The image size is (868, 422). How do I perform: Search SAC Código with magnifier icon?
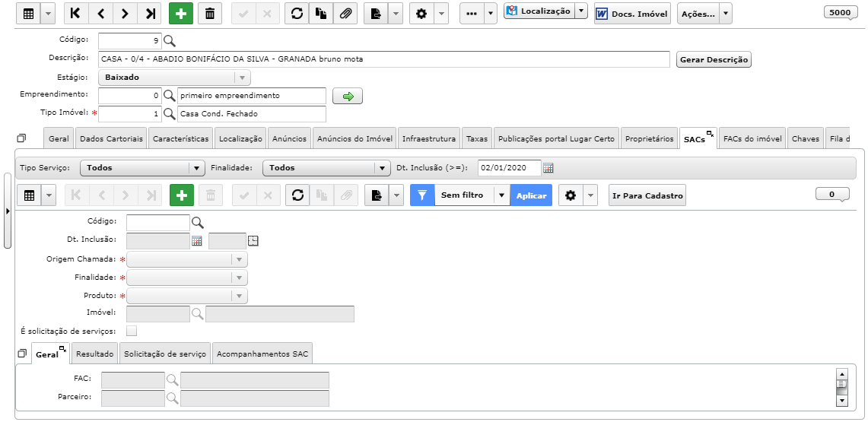(198, 223)
